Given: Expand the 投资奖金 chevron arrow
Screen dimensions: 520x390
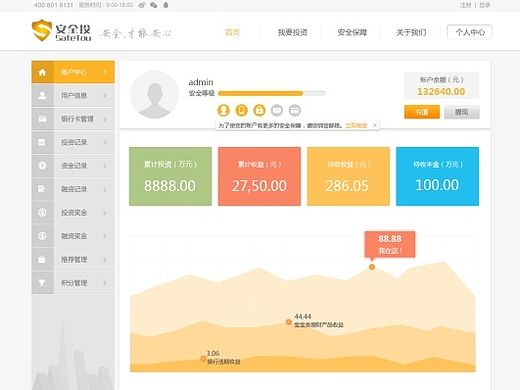Looking at the screenshot, I should 105,212.
